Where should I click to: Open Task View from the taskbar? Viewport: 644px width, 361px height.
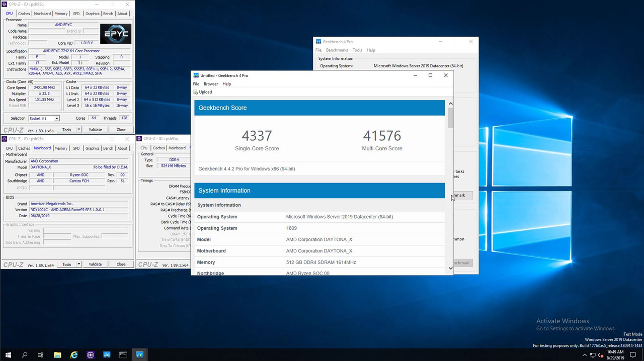click(41, 355)
